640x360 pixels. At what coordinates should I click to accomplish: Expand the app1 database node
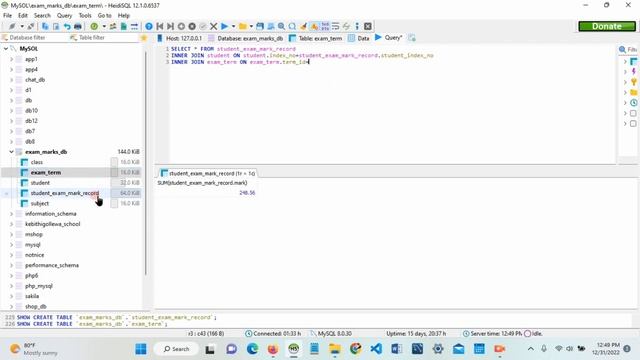pyautogui.click(x=11, y=59)
